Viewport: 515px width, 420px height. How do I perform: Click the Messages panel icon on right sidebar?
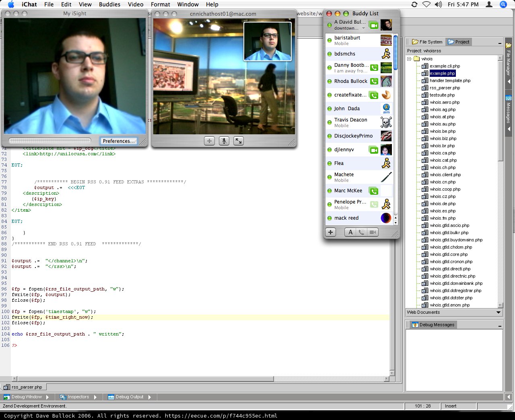click(509, 98)
